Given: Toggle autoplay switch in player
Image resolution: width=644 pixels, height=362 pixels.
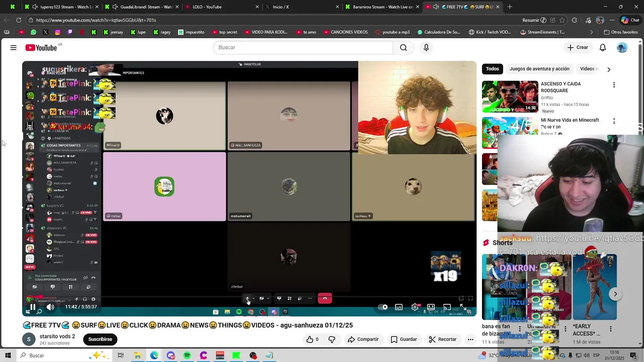Looking at the screenshot, I should [x=384, y=307].
